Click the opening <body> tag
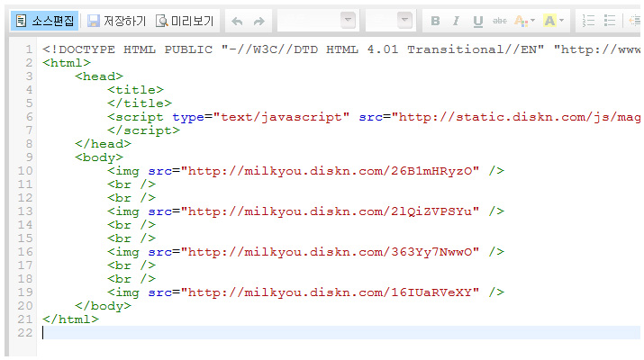 click(99, 157)
